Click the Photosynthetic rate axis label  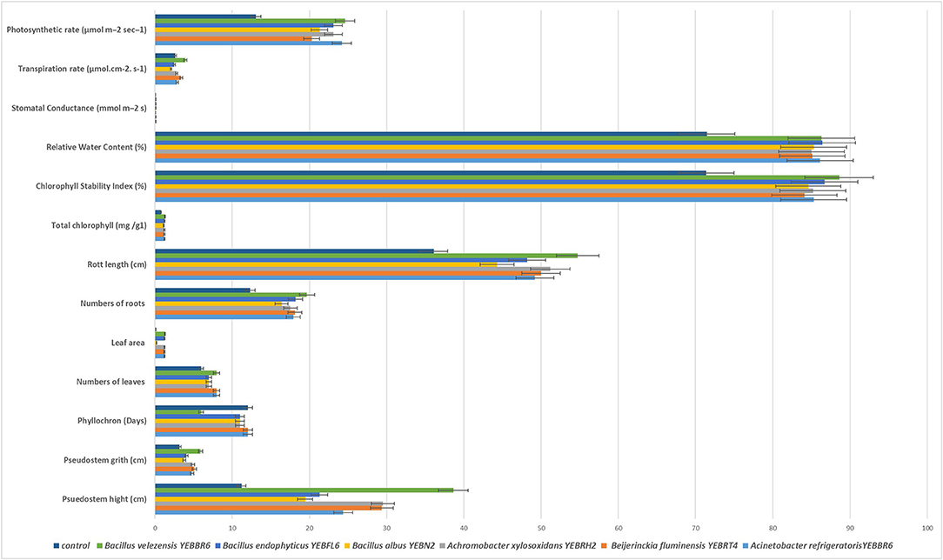point(77,30)
